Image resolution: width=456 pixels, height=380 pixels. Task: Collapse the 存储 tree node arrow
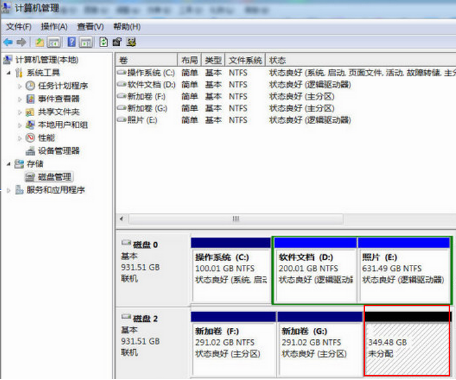(9, 164)
